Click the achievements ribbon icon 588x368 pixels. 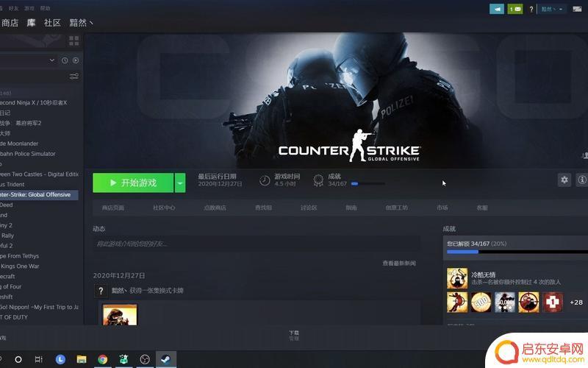click(318, 180)
